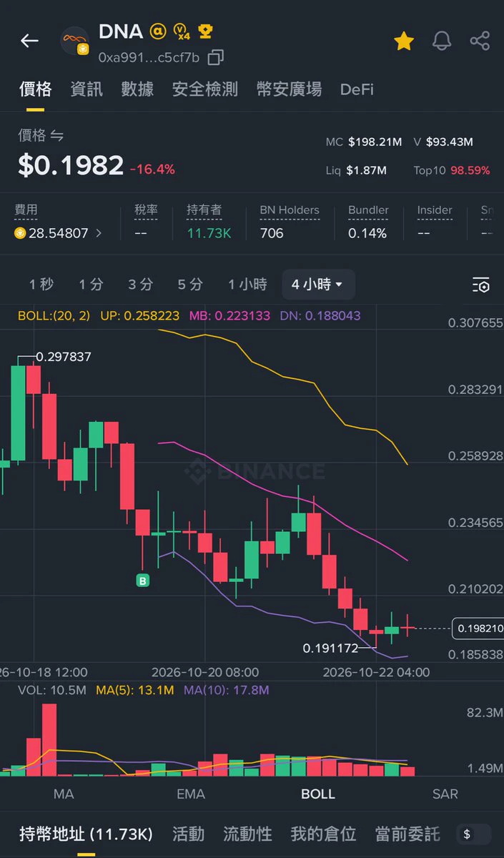The height and width of the screenshot is (858, 504).
Task: Choose the EMA indicator
Action: (191, 794)
